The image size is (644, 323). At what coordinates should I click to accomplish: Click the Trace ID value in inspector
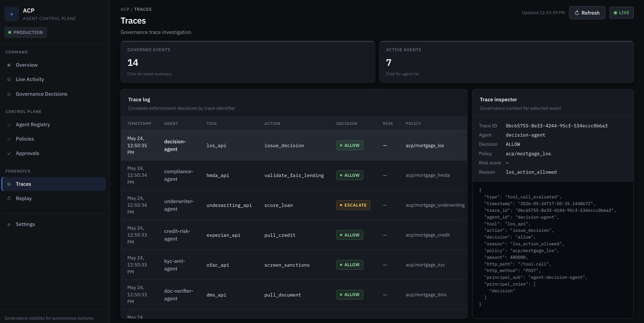[x=556, y=126]
